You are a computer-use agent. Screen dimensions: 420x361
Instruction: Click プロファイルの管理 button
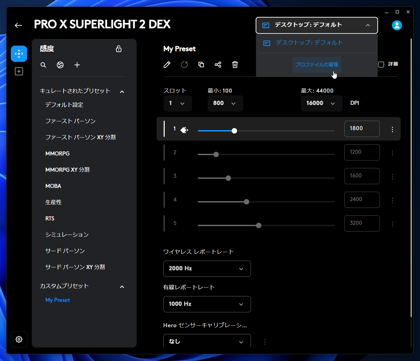[317, 65]
